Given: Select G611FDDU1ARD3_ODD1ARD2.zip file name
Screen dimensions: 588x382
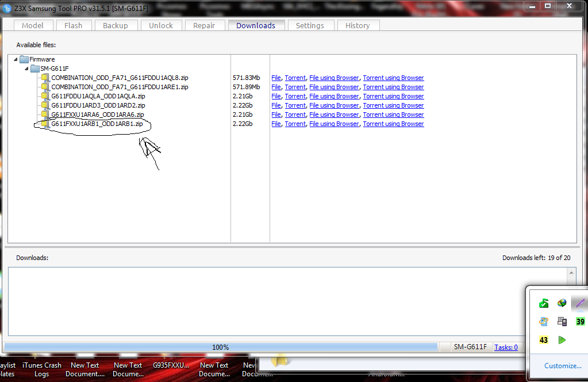Looking at the screenshot, I should pyautogui.click(x=98, y=105).
